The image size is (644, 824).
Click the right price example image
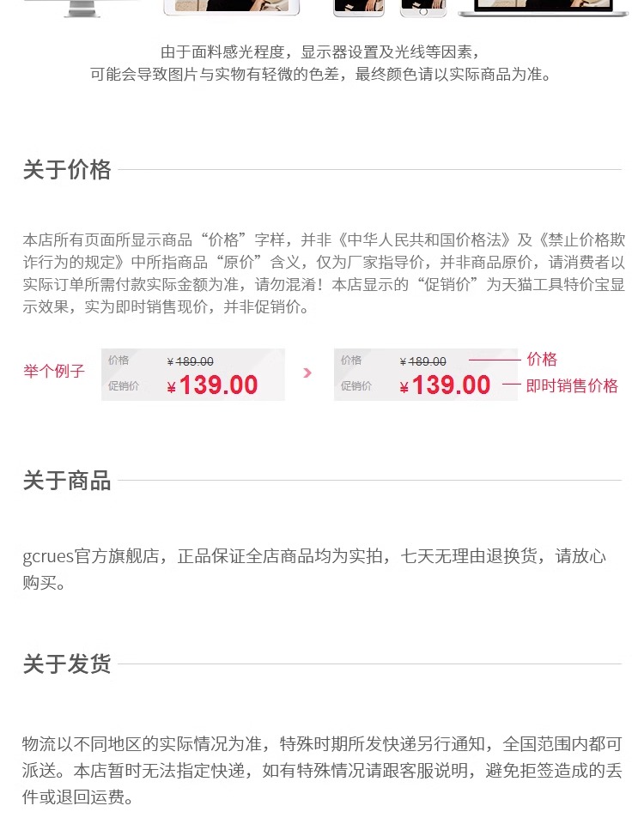tap(426, 375)
